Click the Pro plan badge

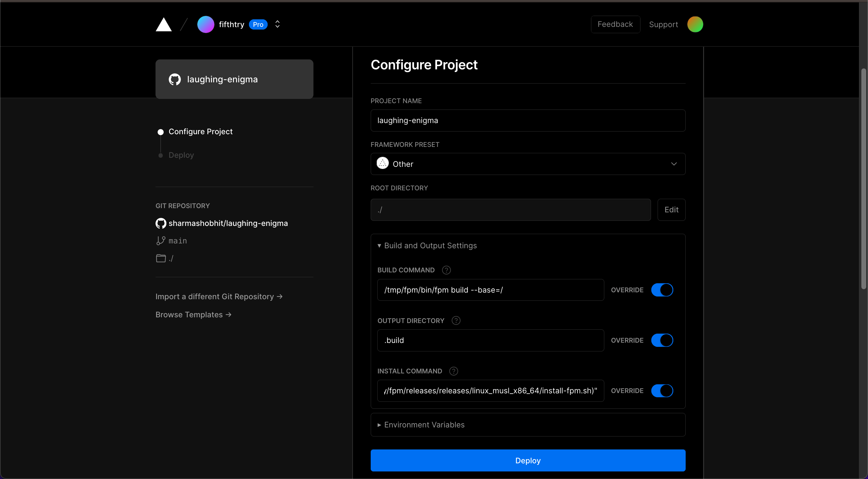258,24
